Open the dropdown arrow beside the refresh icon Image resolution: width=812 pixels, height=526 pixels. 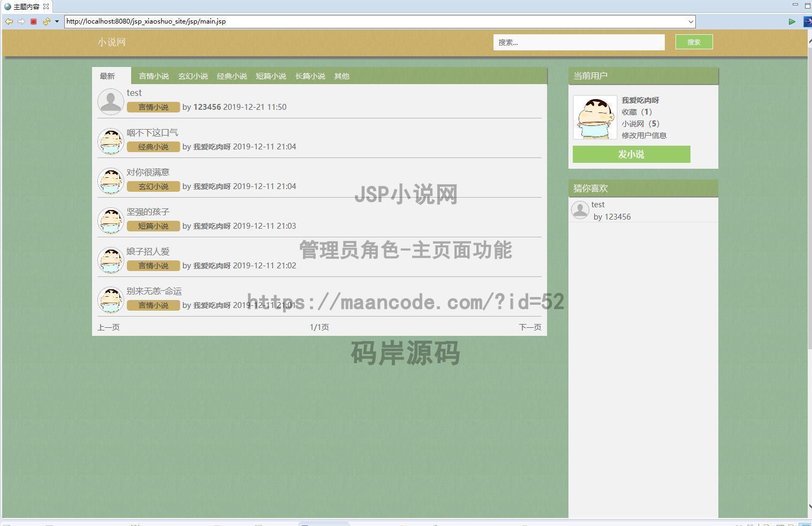tap(57, 21)
